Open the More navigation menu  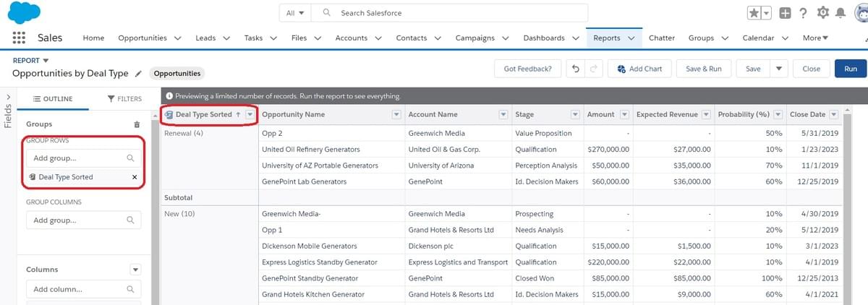815,38
